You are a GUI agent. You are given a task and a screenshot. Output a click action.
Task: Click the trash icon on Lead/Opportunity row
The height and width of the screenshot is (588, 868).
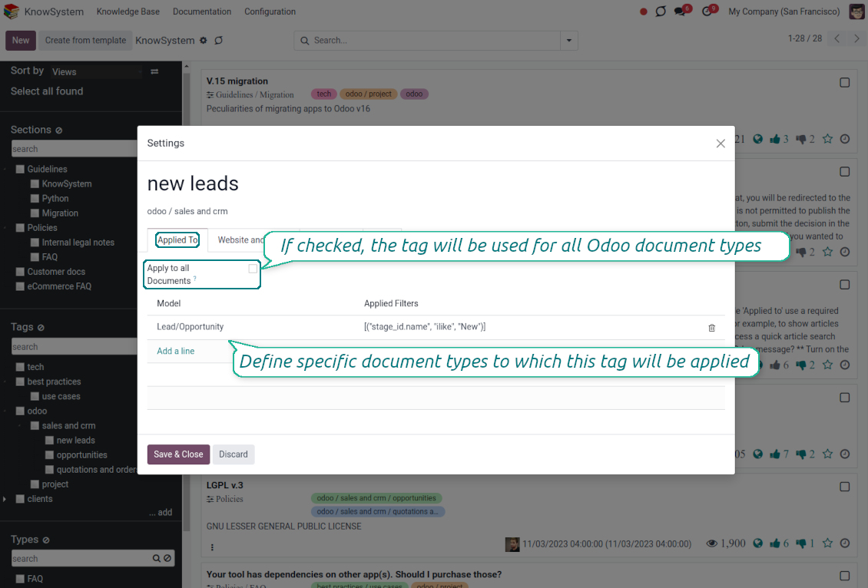(x=711, y=328)
